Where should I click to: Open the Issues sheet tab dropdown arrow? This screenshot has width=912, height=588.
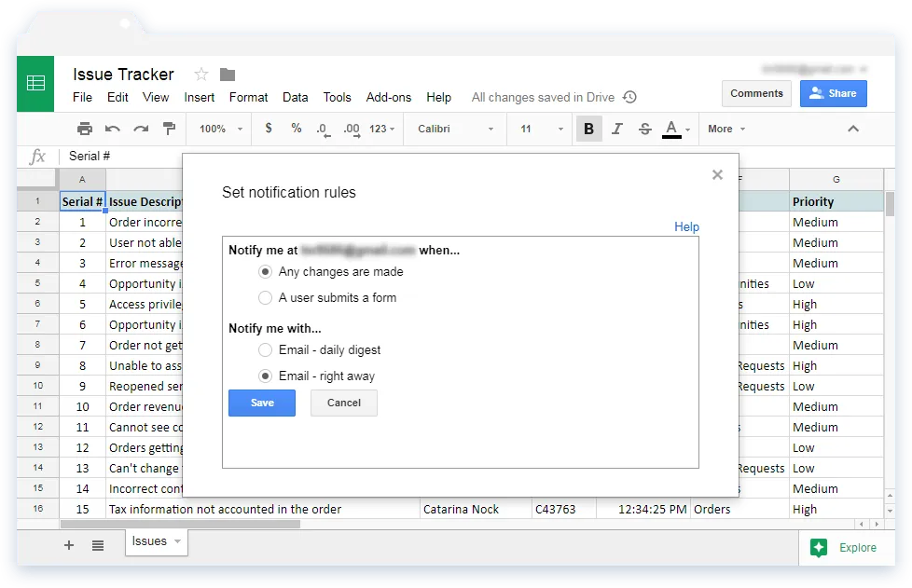[x=177, y=540]
